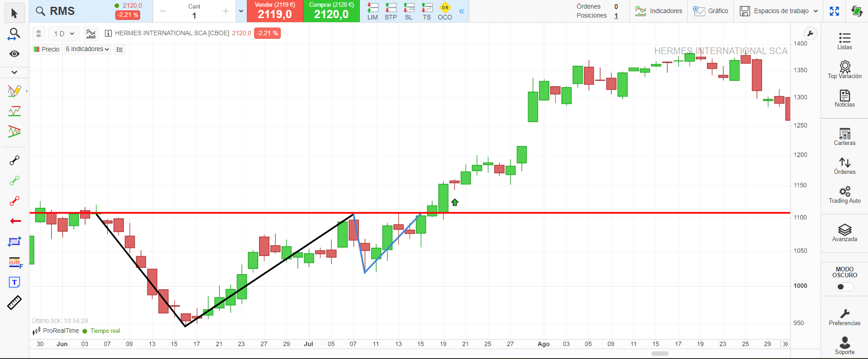868x359 pixels.
Task: Collapse order panel with double chevron
Action: pyautogui.click(x=462, y=11)
